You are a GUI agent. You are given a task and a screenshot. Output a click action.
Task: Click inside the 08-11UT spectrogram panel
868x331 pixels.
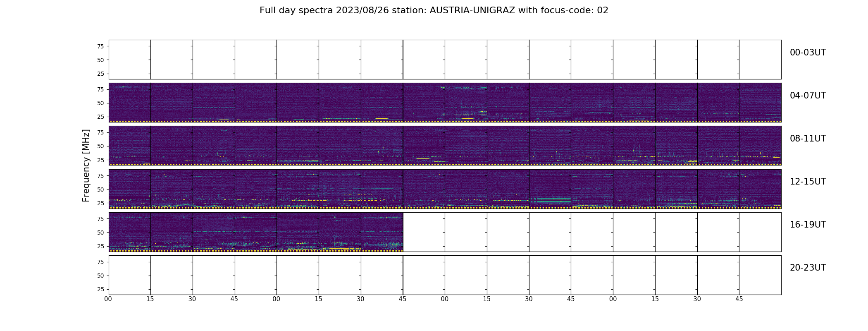(445, 145)
